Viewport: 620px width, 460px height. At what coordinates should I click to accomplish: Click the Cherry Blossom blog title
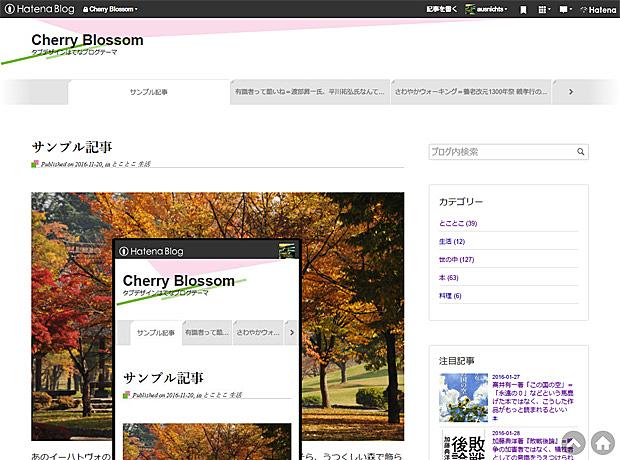pyautogui.click(x=87, y=40)
